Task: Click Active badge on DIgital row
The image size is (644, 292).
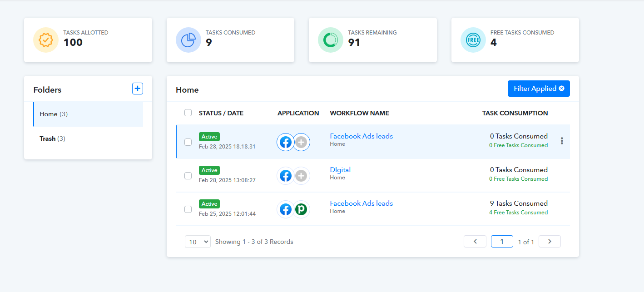Action: [209, 170]
